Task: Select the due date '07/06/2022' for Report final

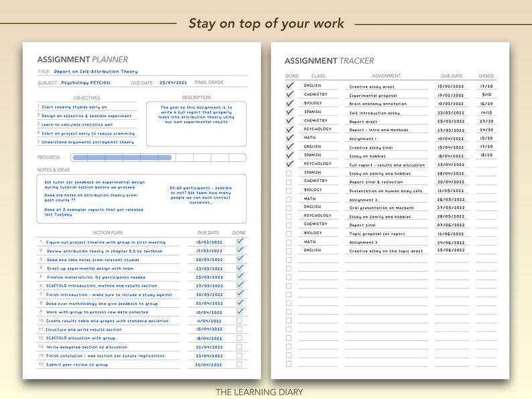Action: point(450,225)
